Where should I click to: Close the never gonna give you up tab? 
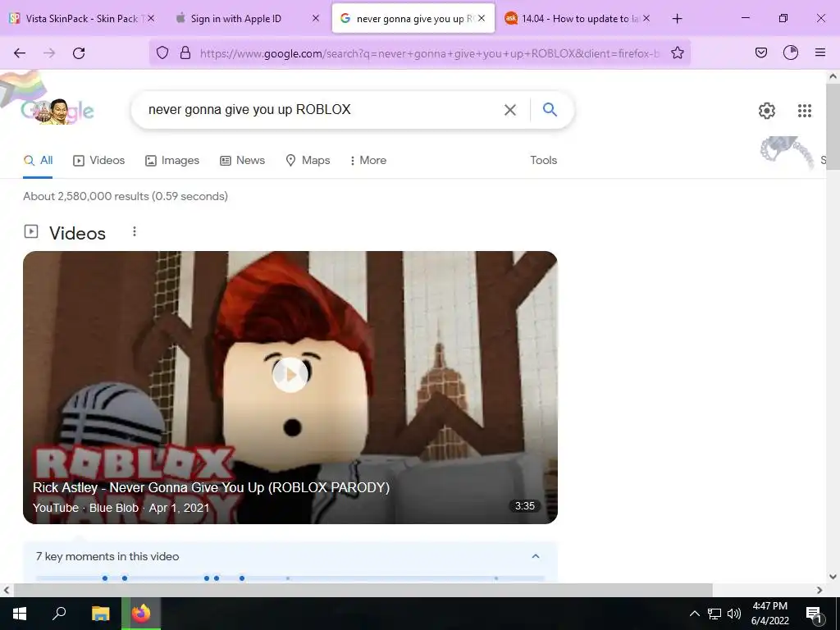point(482,18)
